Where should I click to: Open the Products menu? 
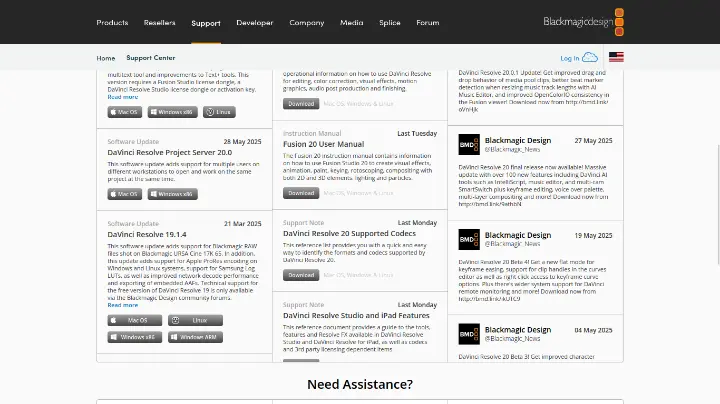click(x=112, y=22)
